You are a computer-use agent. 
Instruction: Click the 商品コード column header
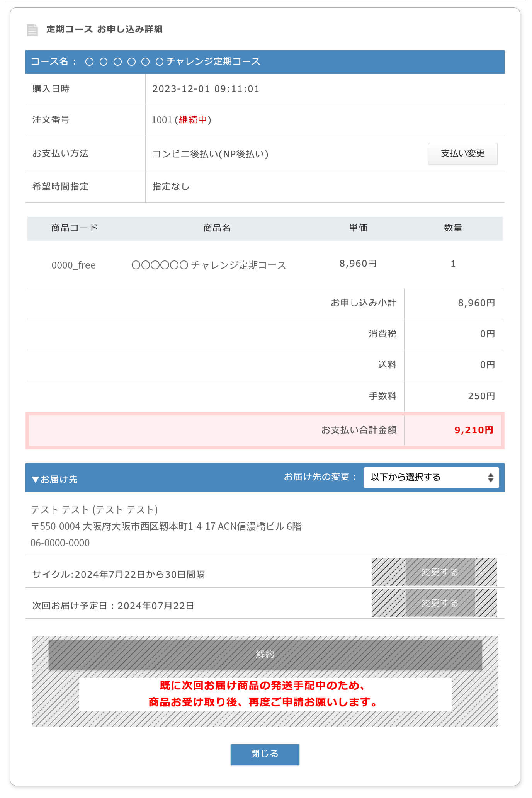(74, 228)
